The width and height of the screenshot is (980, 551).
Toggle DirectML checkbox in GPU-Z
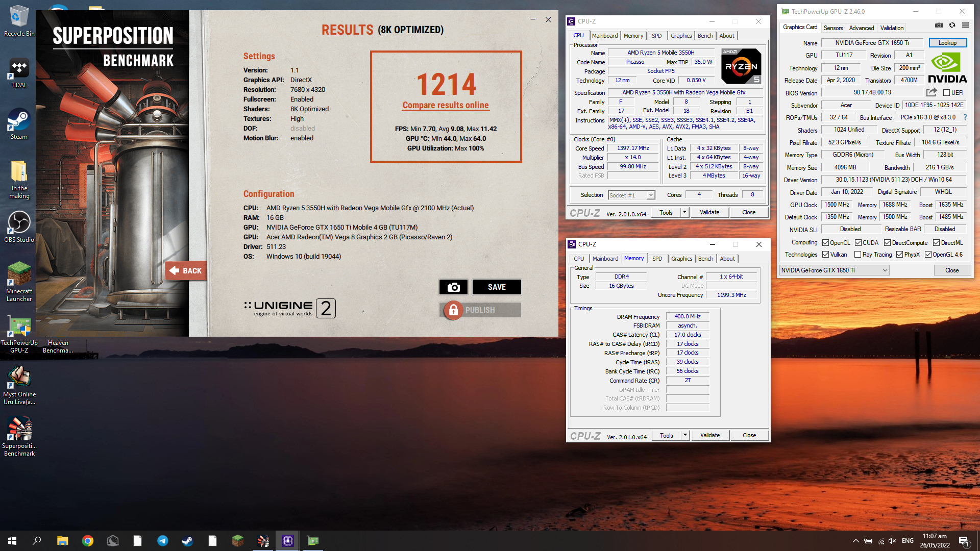click(936, 243)
